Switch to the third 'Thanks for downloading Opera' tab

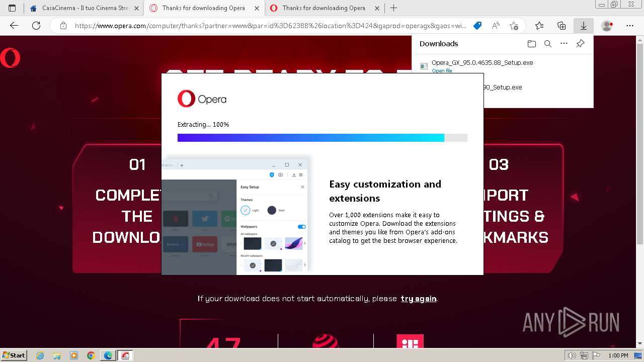click(324, 8)
